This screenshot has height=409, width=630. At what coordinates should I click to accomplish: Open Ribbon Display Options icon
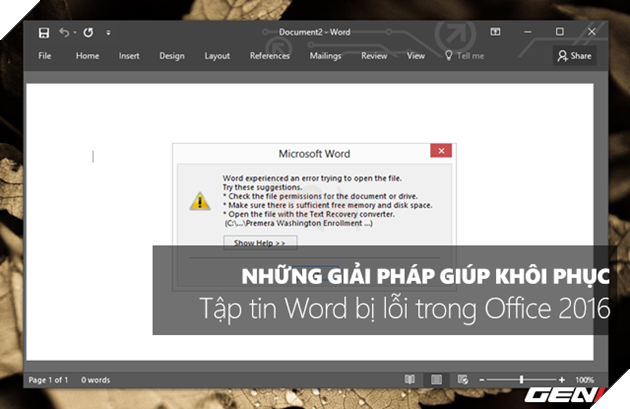[495, 32]
